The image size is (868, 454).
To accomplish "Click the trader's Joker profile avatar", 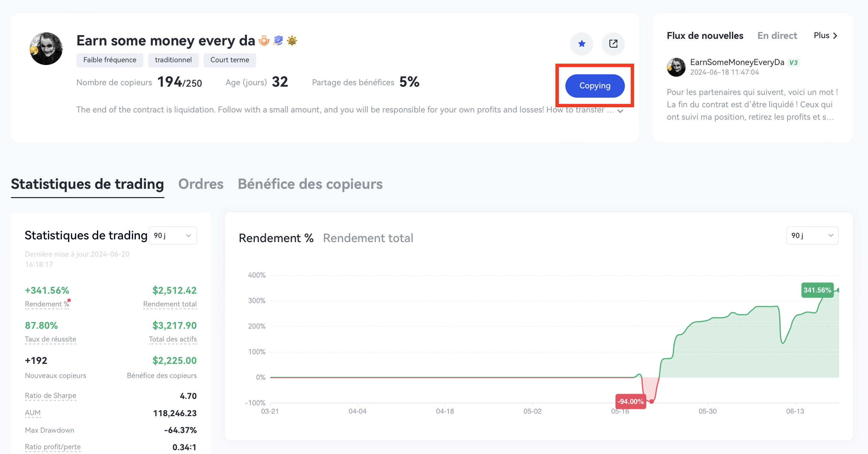I will click(x=46, y=48).
